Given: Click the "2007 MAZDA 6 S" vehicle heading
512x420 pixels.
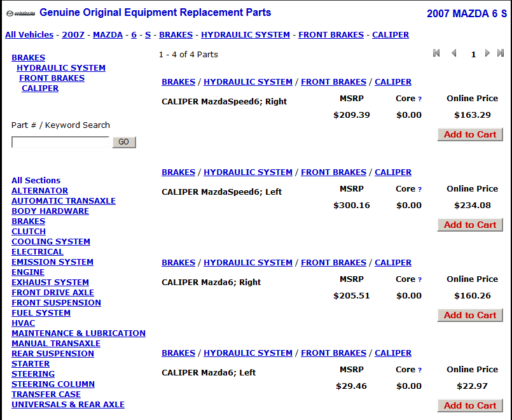Looking at the screenshot, I should pos(467,14).
